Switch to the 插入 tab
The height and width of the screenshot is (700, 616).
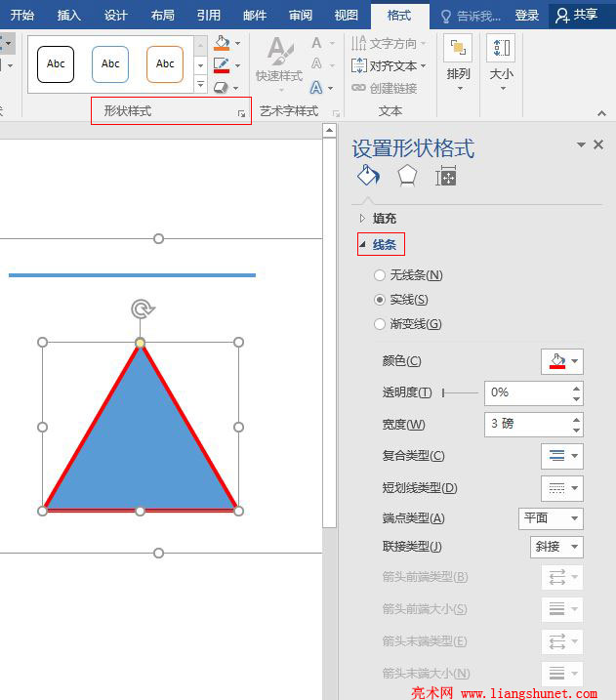click(68, 16)
